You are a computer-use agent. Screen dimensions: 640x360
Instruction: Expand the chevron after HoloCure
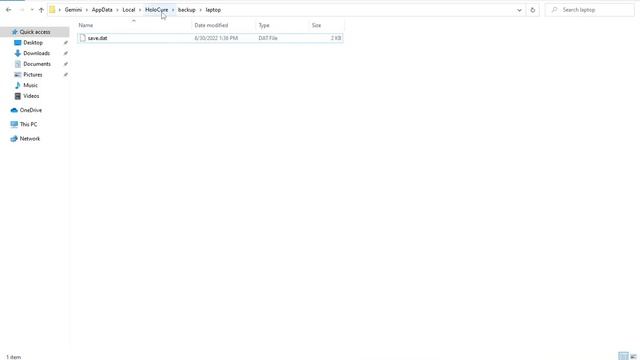(x=173, y=10)
